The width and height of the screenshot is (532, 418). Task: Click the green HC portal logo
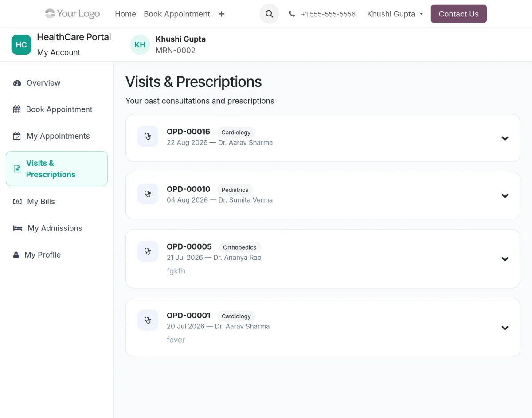(x=21, y=45)
